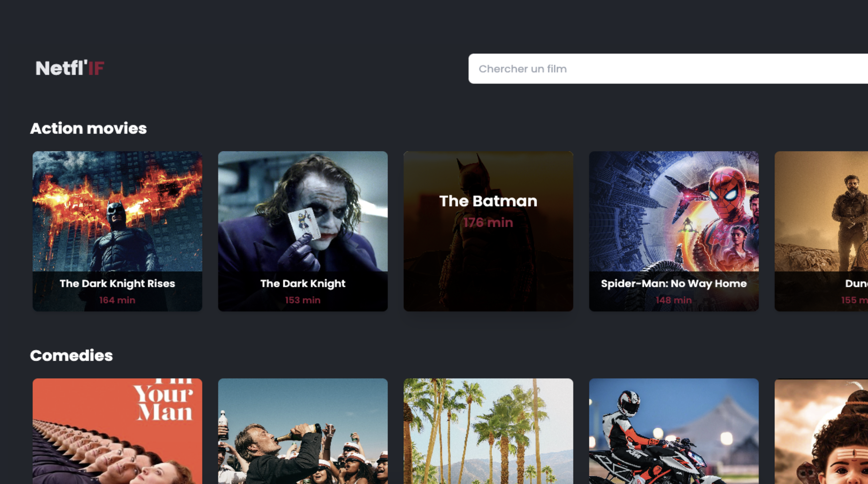Click the 'The Dark Knight Rises' title text
Image resolution: width=868 pixels, height=484 pixels.
click(117, 284)
